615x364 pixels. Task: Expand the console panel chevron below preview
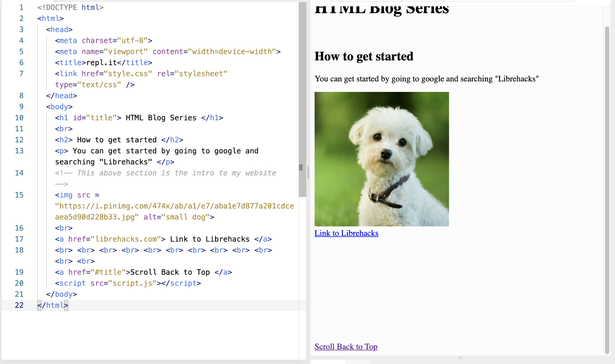tap(460, 358)
